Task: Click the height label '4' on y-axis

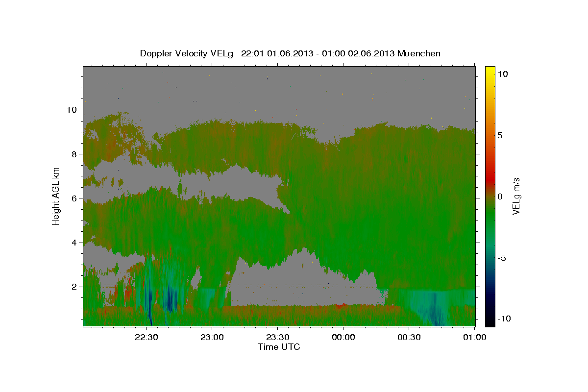Action: [x=74, y=243]
